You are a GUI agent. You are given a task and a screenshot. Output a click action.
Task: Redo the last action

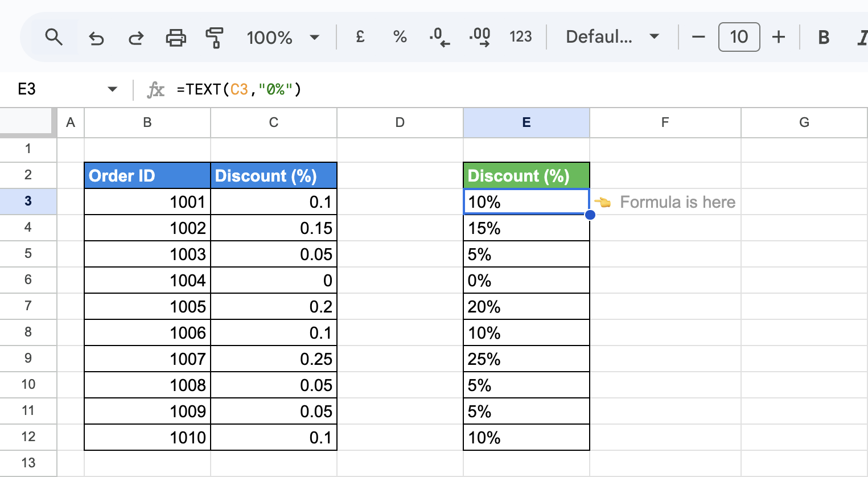coord(136,38)
